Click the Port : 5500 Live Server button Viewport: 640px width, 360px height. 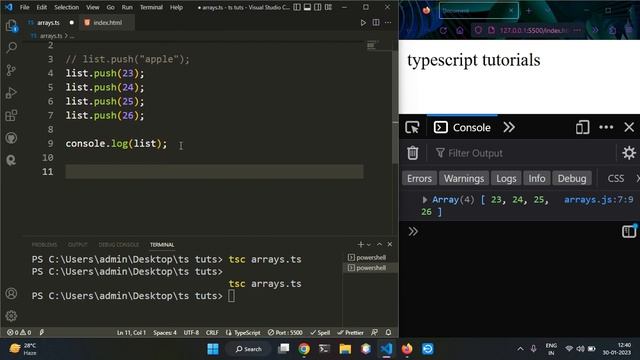[285, 333]
